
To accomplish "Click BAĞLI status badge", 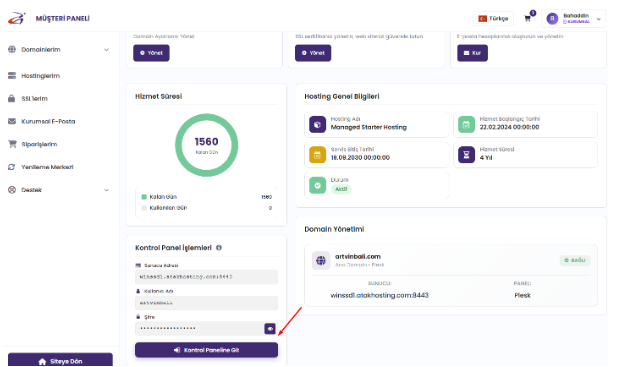I will [x=575, y=260].
